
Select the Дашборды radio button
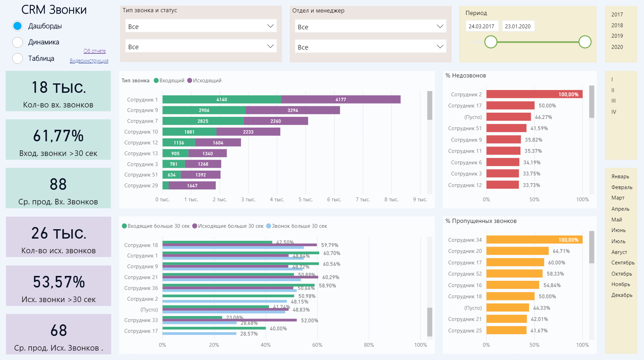(x=17, y=26)
